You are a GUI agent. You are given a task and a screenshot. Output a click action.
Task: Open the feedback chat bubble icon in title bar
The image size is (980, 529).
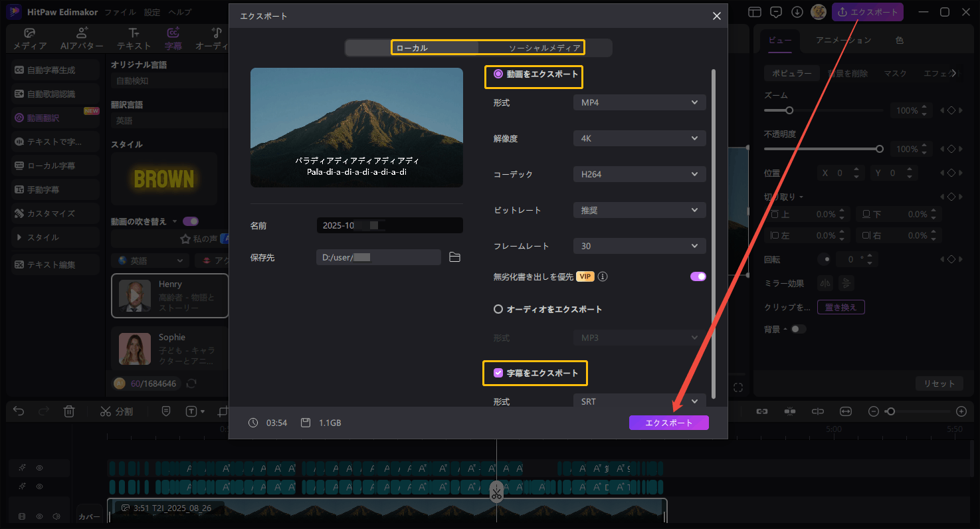click(x=775, y=12)
